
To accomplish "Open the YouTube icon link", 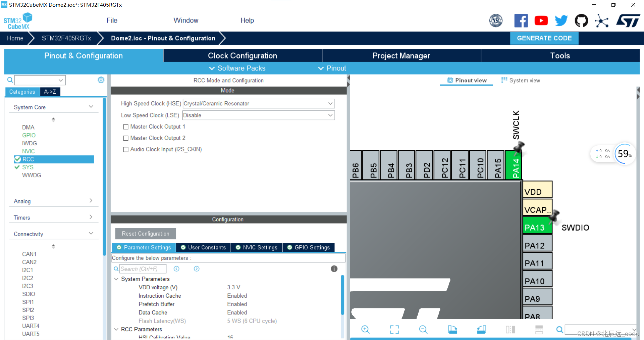I will pyautogui.click(x=541, y=20).
